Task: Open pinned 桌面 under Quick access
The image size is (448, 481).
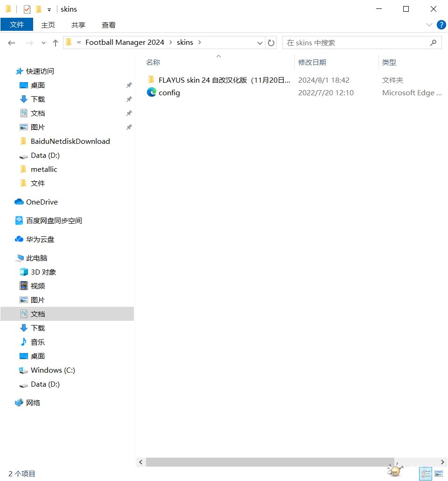Action: pos(38,85)
